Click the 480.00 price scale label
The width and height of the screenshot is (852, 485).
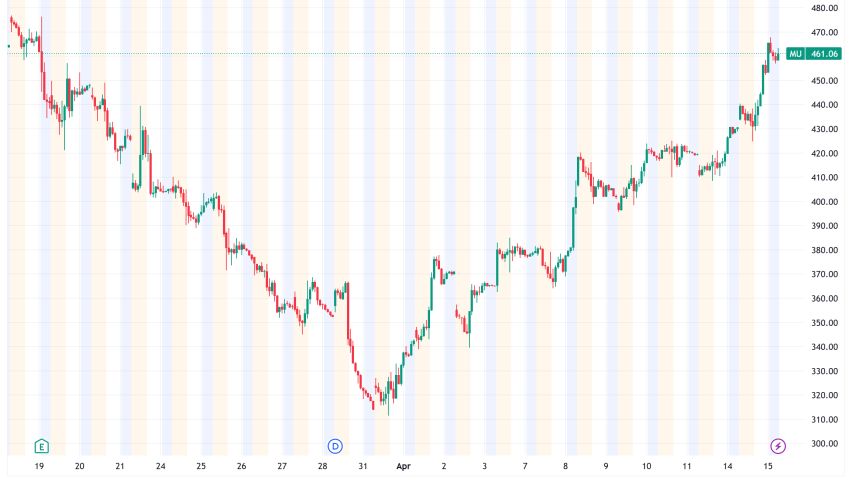tap(824, 8)
